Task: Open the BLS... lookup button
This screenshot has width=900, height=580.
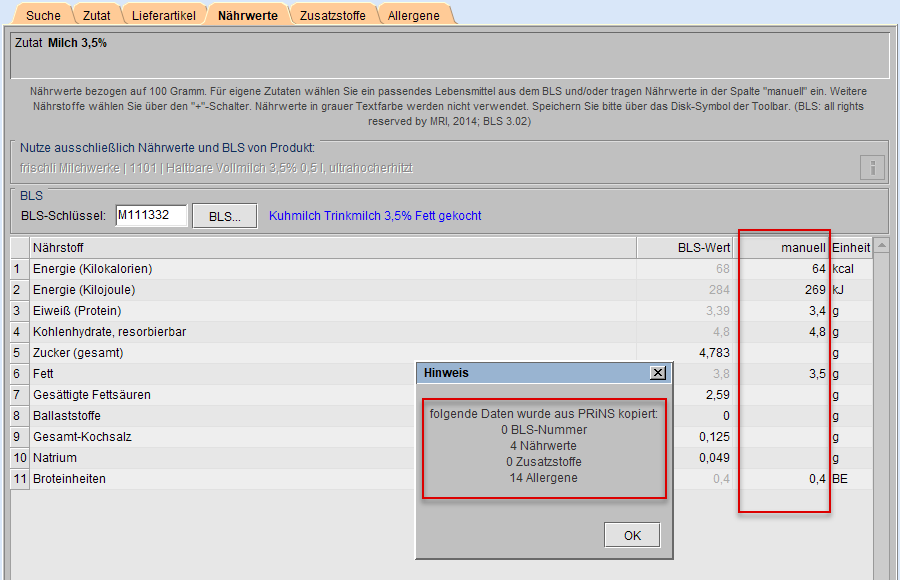Action: pyautogui.click(x=224, y=216)
